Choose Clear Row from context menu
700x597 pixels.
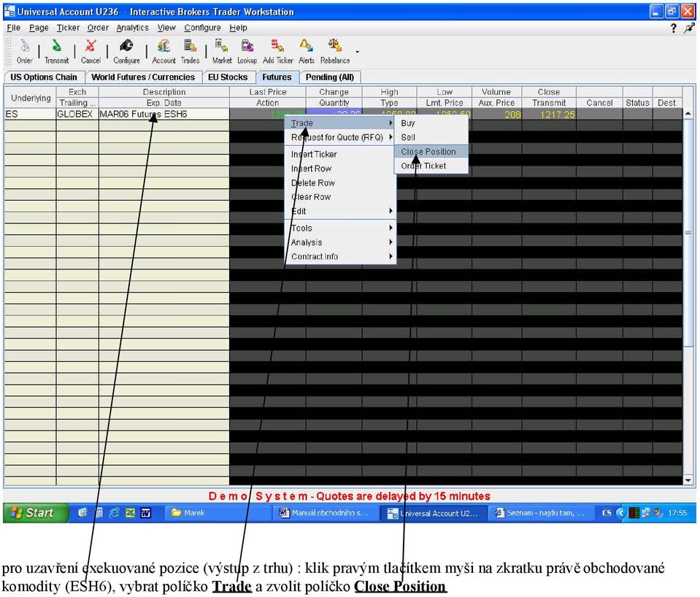pyautogui.click(x=340, y=197)
